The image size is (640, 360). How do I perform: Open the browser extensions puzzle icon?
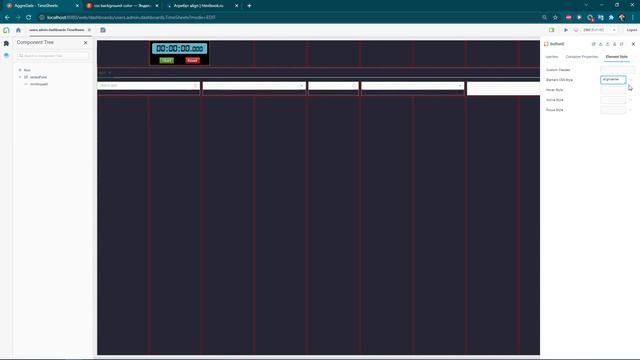coord(611,18)
